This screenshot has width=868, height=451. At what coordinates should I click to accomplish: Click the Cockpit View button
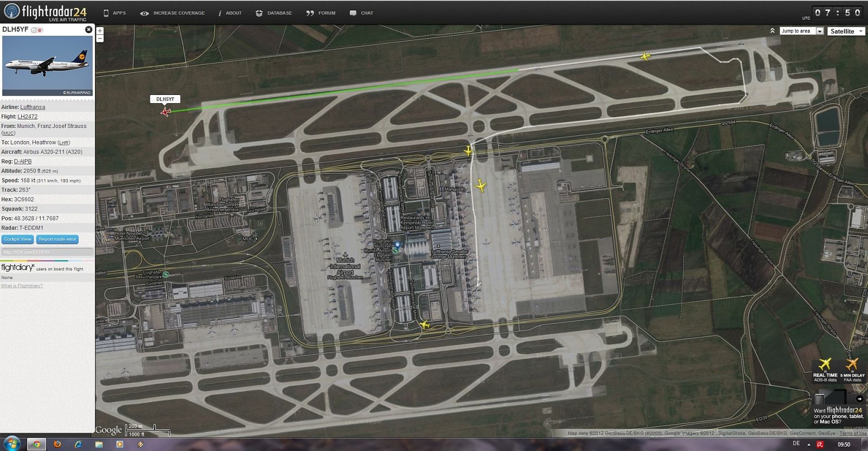tap(18, 239)
